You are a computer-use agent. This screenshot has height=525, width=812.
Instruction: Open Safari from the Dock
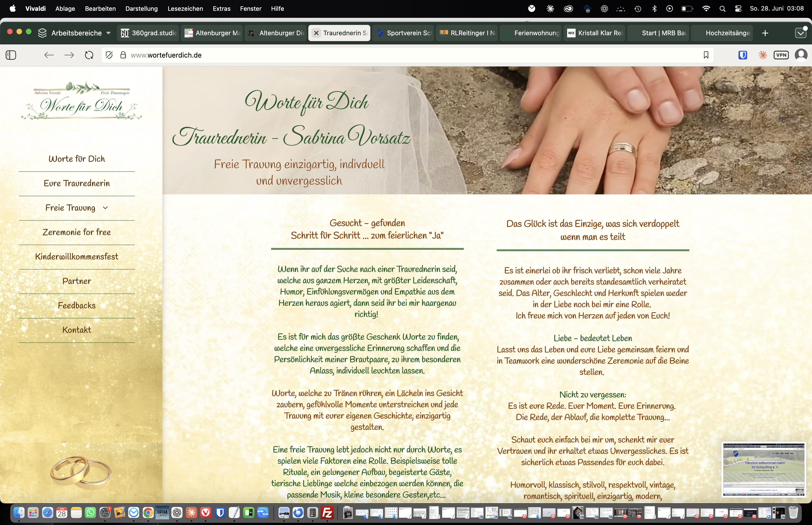[47, 512]
